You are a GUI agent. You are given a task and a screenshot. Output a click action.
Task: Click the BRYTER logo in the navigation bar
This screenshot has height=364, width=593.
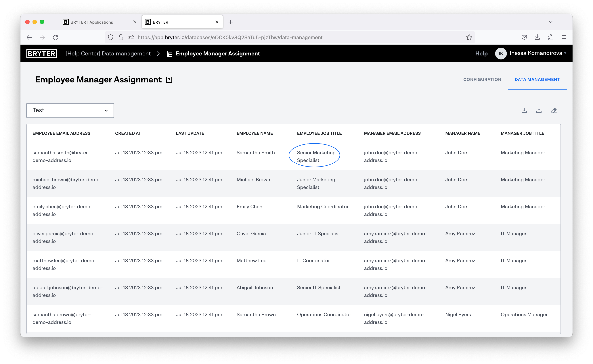pyautogui.click(x=41, y=53)
